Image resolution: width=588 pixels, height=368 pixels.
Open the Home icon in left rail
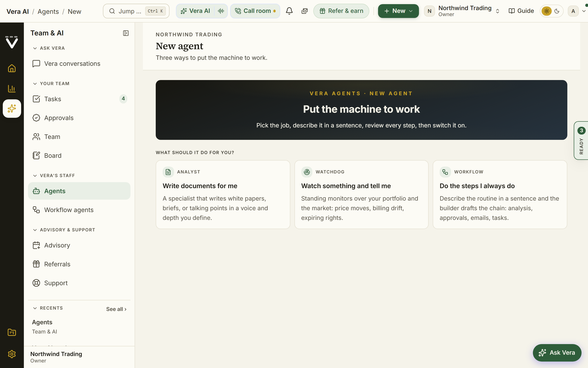[12, 68]
